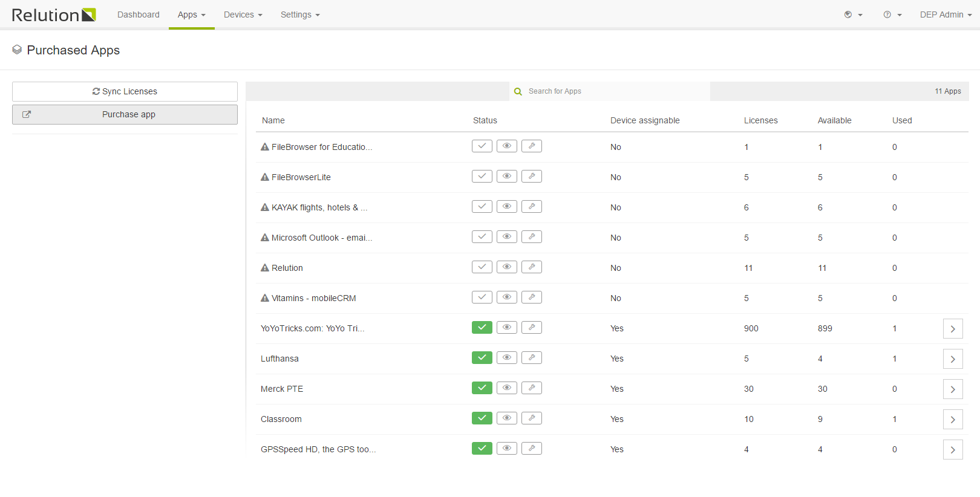Click the search magnifier icon
This screenshot has height=497, width=980.
[518, 91]
